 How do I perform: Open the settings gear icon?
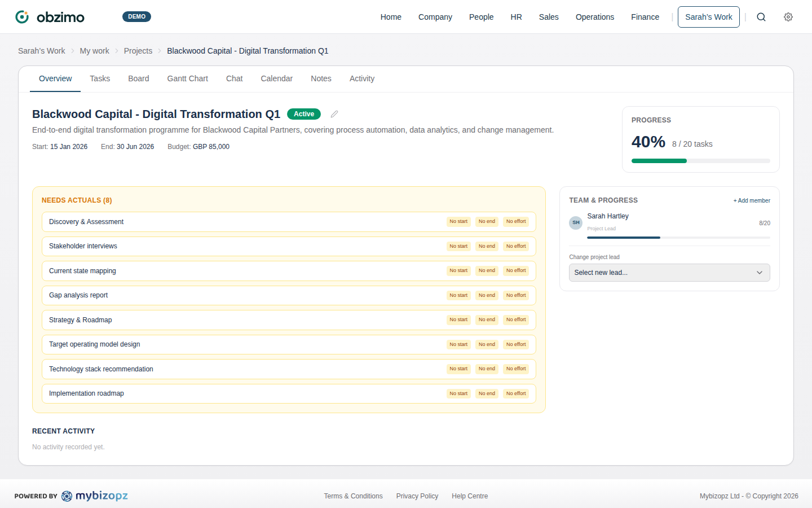click(x=788, y=17)
